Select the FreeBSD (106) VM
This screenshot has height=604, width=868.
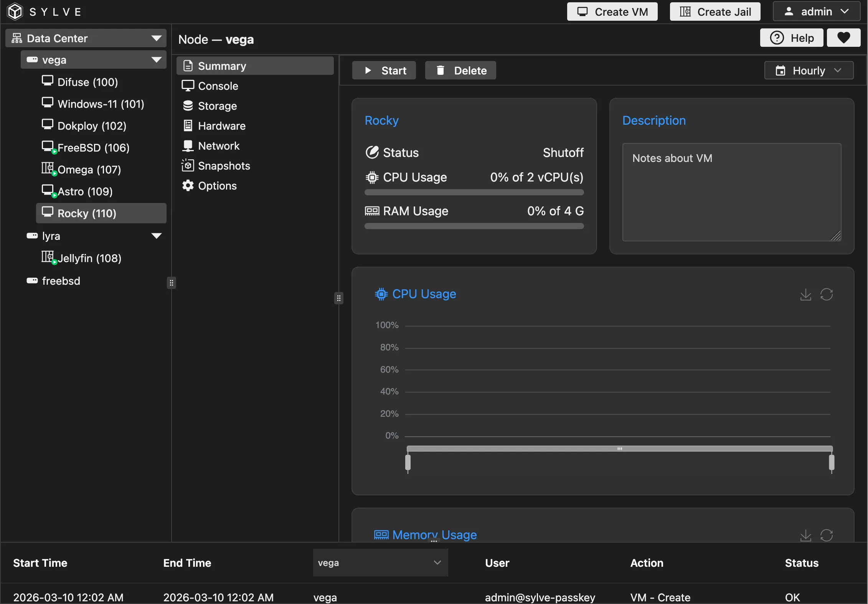coord(93,148)
